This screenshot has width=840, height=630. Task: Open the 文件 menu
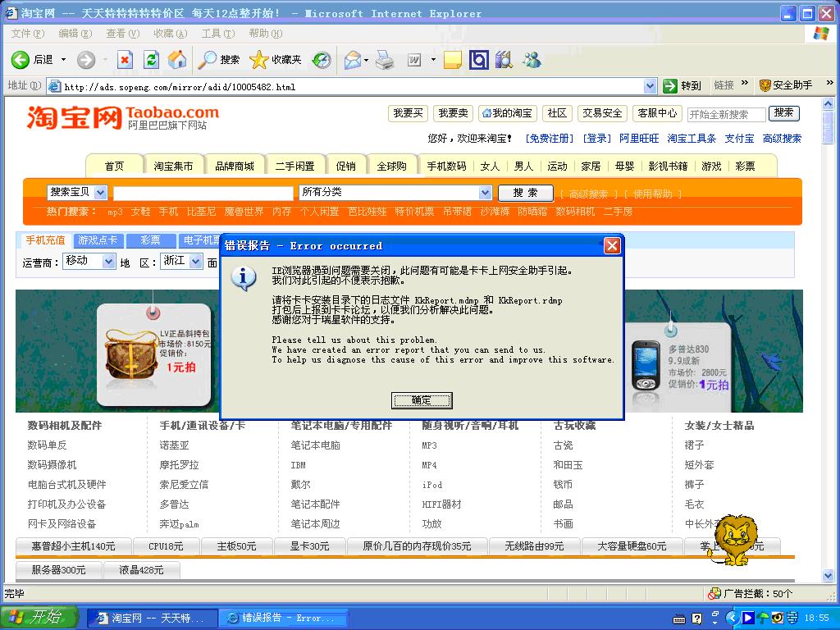27,34
